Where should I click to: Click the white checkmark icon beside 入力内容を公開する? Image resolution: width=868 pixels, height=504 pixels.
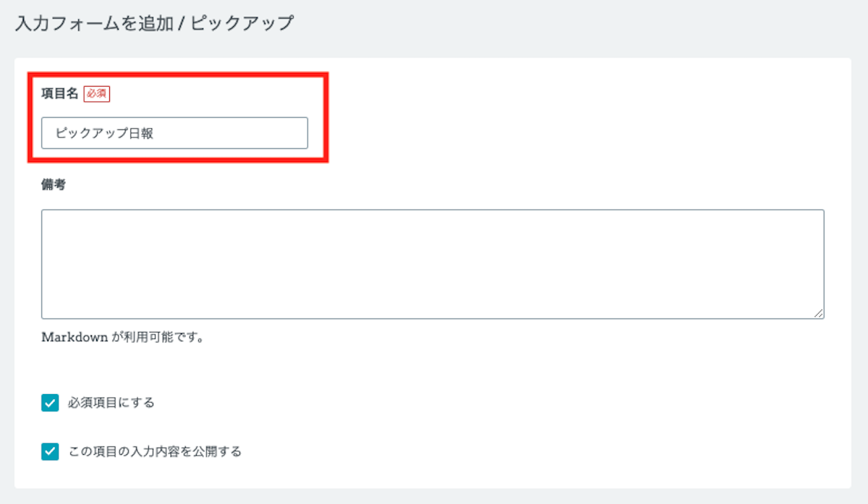click(50, 452)
